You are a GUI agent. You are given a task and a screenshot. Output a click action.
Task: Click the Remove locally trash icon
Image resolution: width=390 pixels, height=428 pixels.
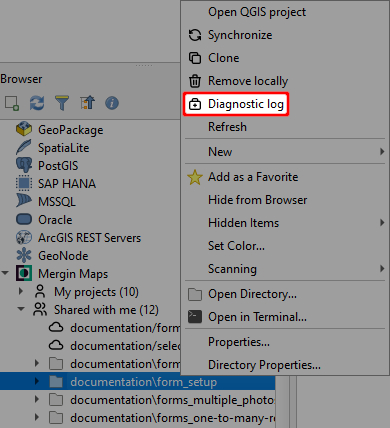[195, 81]
